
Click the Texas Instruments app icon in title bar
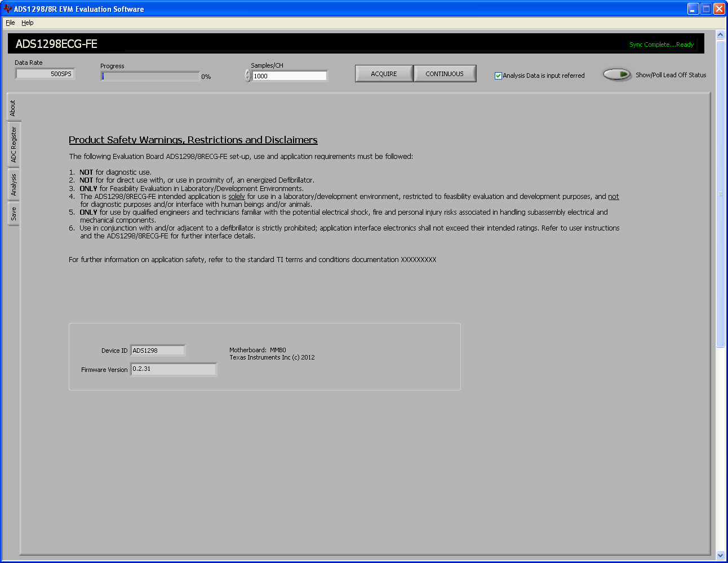(x=7, y=9)
